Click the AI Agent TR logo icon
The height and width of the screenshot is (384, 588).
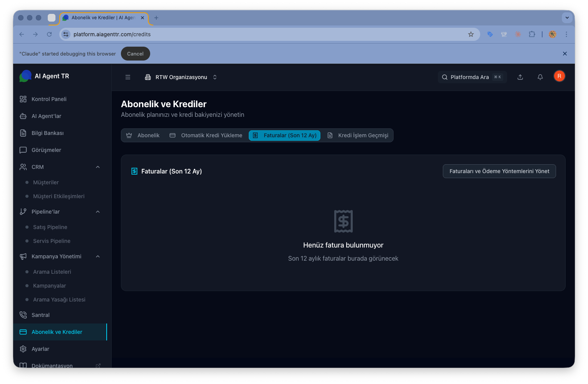(25, 76)
